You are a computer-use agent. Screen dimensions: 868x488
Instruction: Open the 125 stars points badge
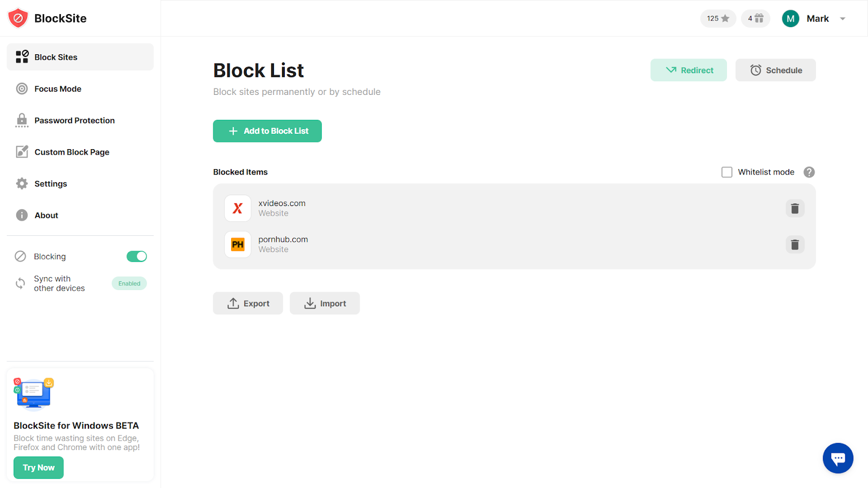pyautogui.click(x=718, y=18)
